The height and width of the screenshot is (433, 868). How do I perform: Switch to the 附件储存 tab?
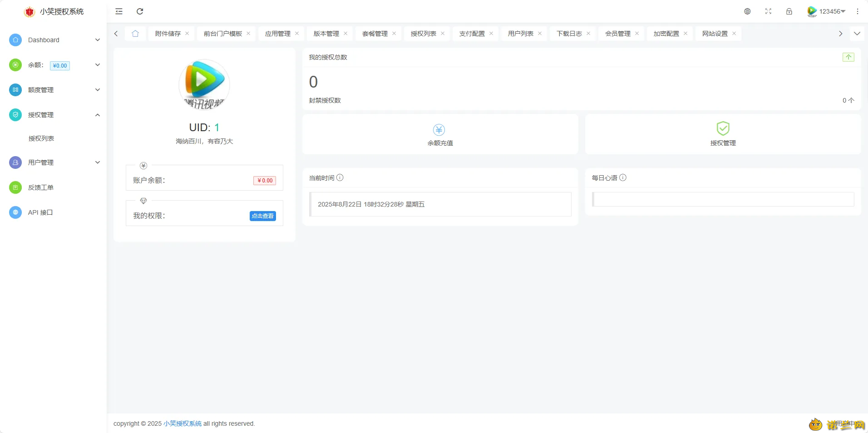click(x=168, y=34)
